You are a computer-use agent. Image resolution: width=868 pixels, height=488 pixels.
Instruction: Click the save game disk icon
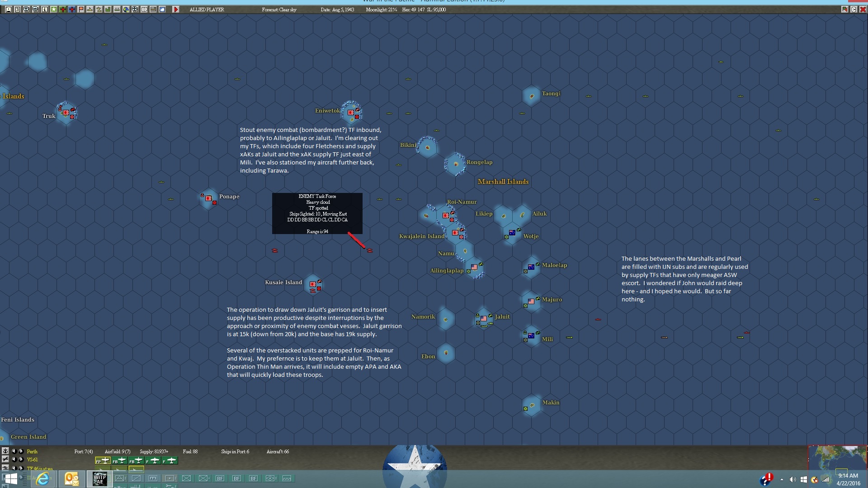tap(9, 9)
